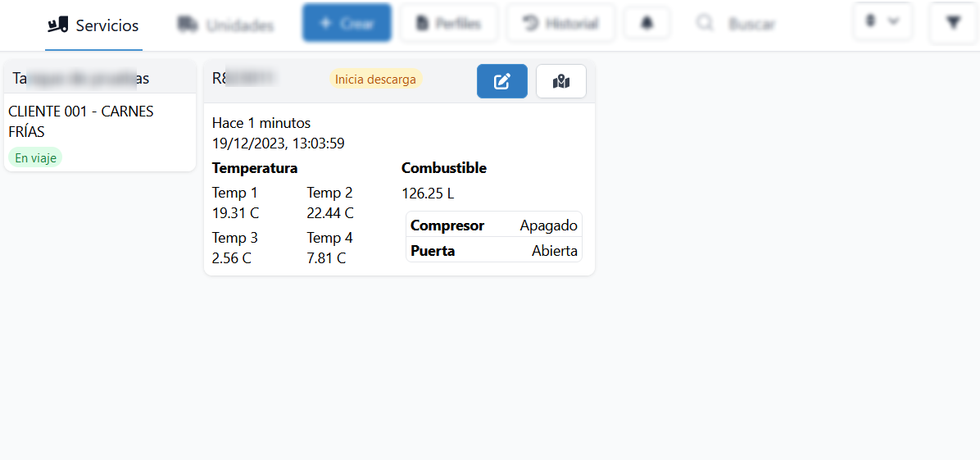
Task: Click the Compresor Apagado row
Action: tap(494, 225)
